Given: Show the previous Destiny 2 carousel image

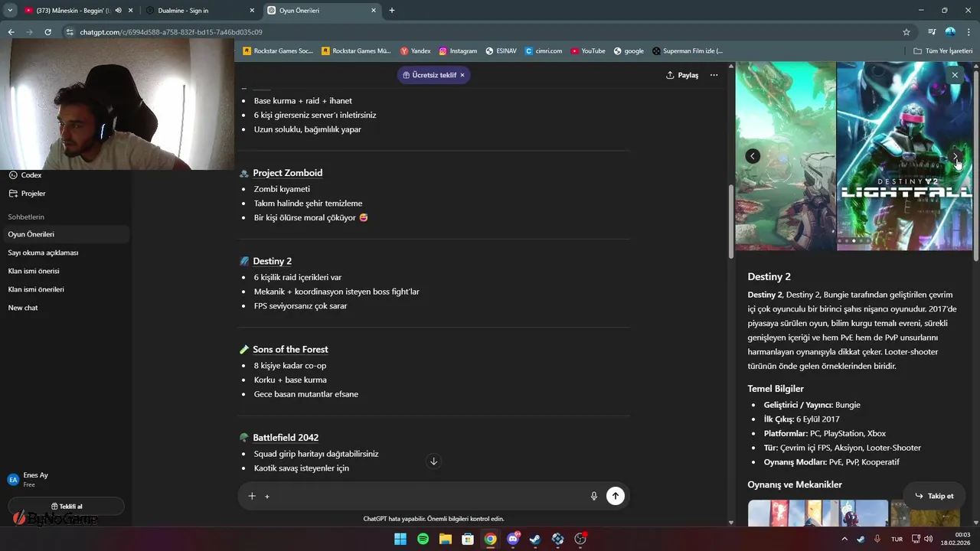Looking at the screenshot, I should coord(753,156).
